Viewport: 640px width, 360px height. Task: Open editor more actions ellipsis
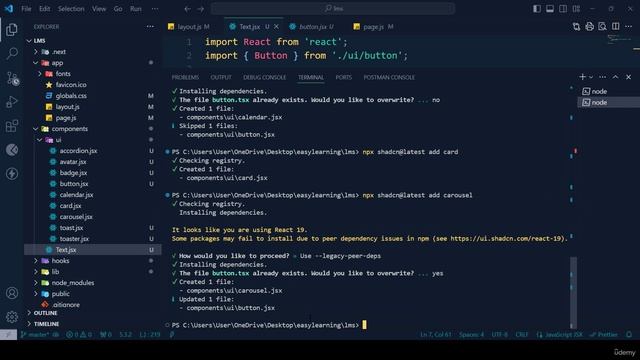tap(629, 27)
